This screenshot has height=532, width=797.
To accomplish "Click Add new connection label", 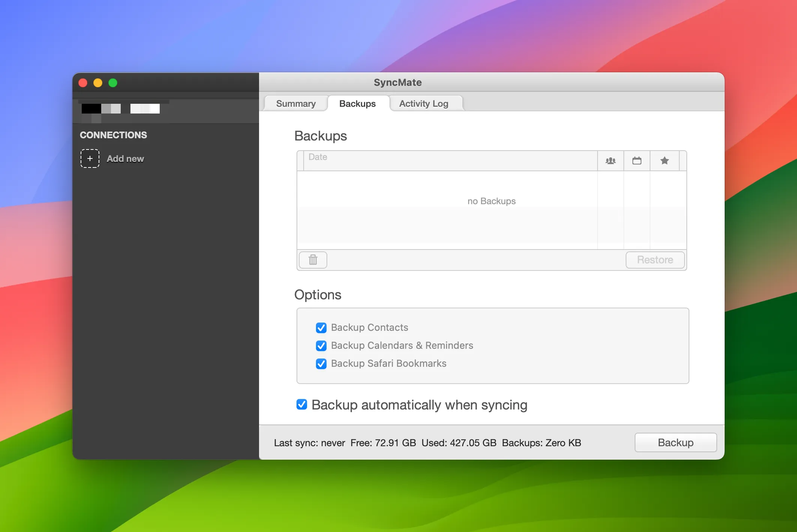I will tap(125, 159).
